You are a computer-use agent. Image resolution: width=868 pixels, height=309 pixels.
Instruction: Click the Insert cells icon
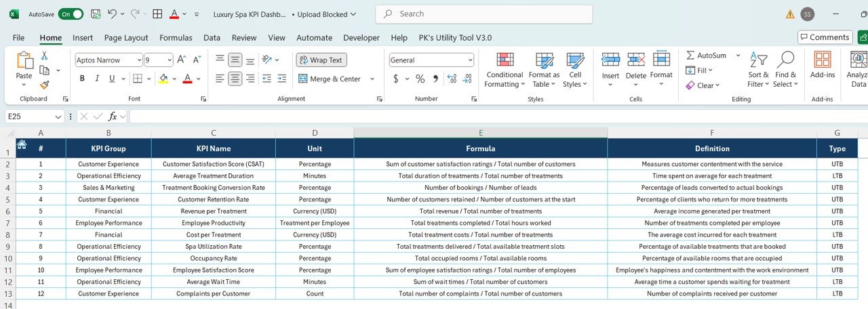610,60
